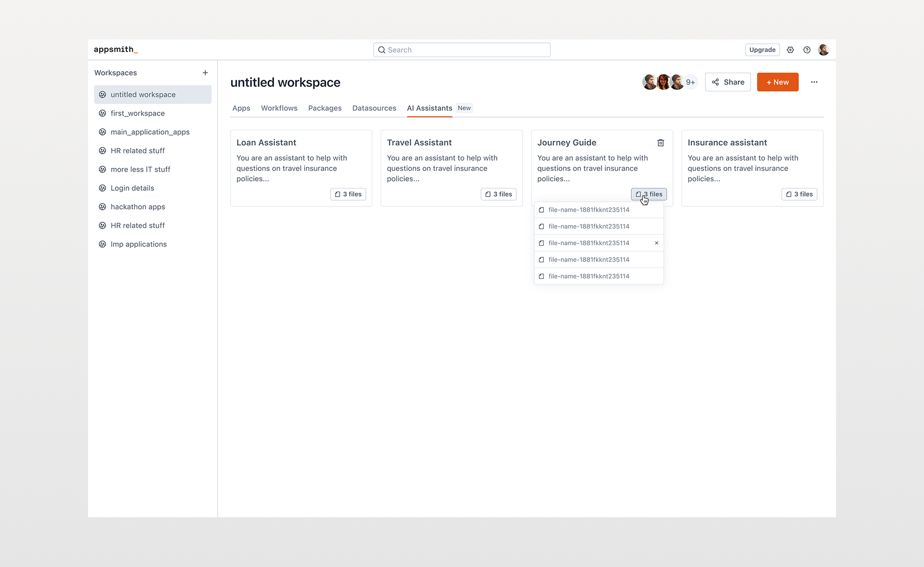
Task: Click the Share button
Action: pos(728,82)
